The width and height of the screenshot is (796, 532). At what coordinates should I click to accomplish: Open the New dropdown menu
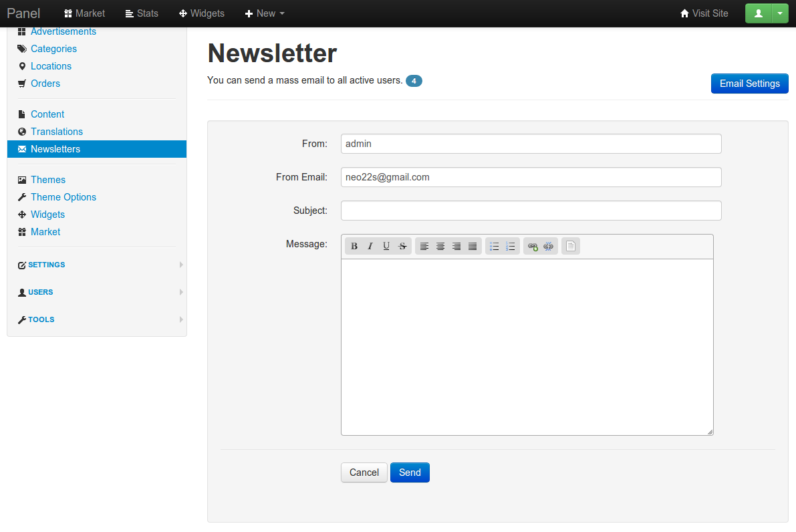pyautogui.click(x=265, y=13)
